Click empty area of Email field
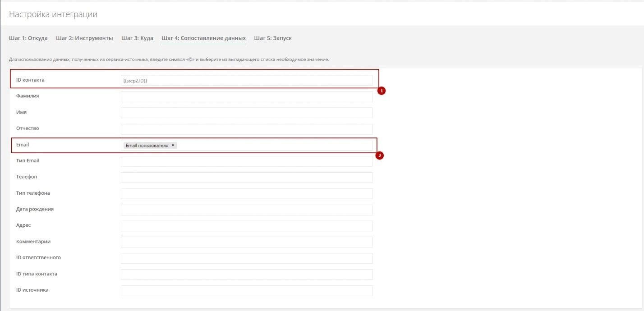Image resolution: width=644 pixels, height=311 pixels. click(275, 146)
